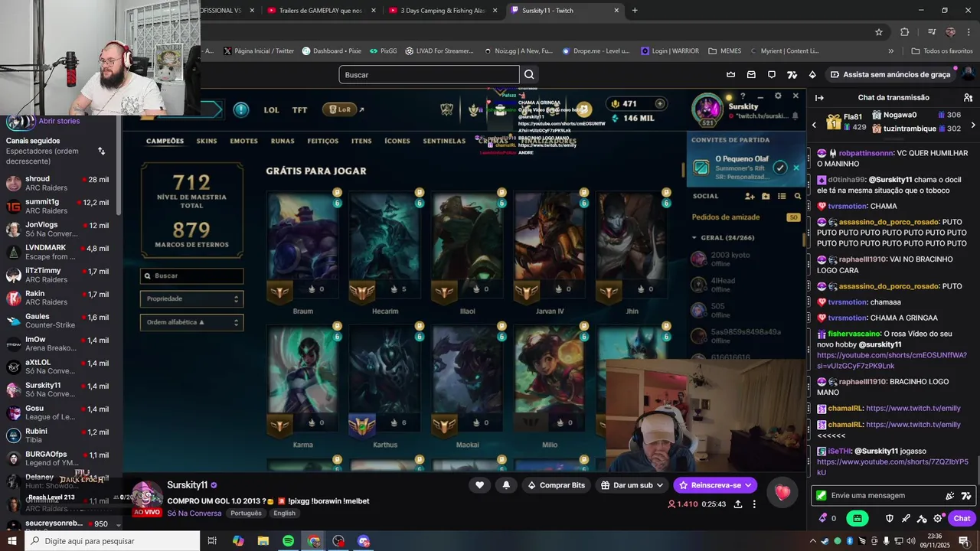The height and width of the screenshot is (551, 980).
Task: Toggle the notification bell for Surskity11
Action: (x=506, y=485)
